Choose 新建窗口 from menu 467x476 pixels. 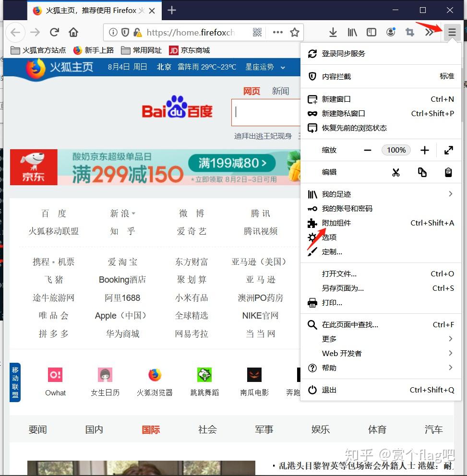[381, 99]
